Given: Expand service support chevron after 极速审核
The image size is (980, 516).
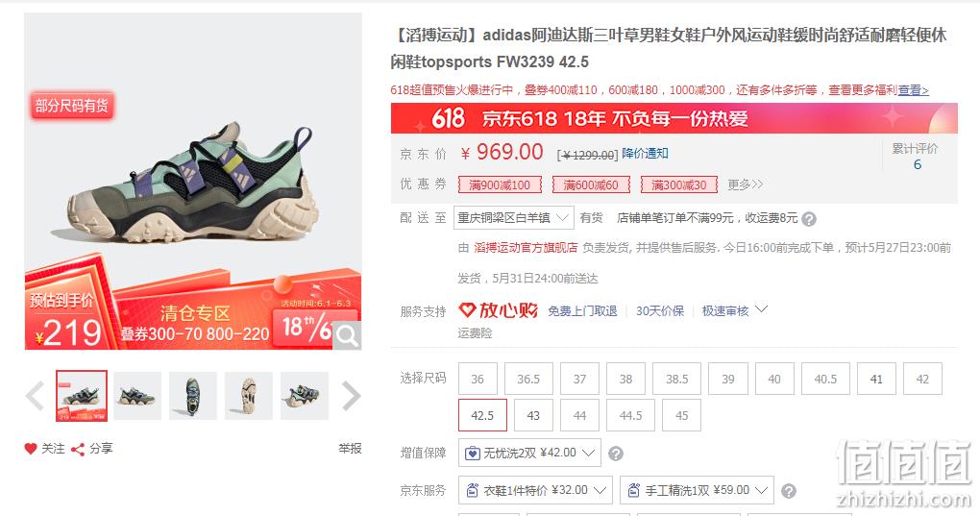Looking at the screenshot, I should point(761,309).
